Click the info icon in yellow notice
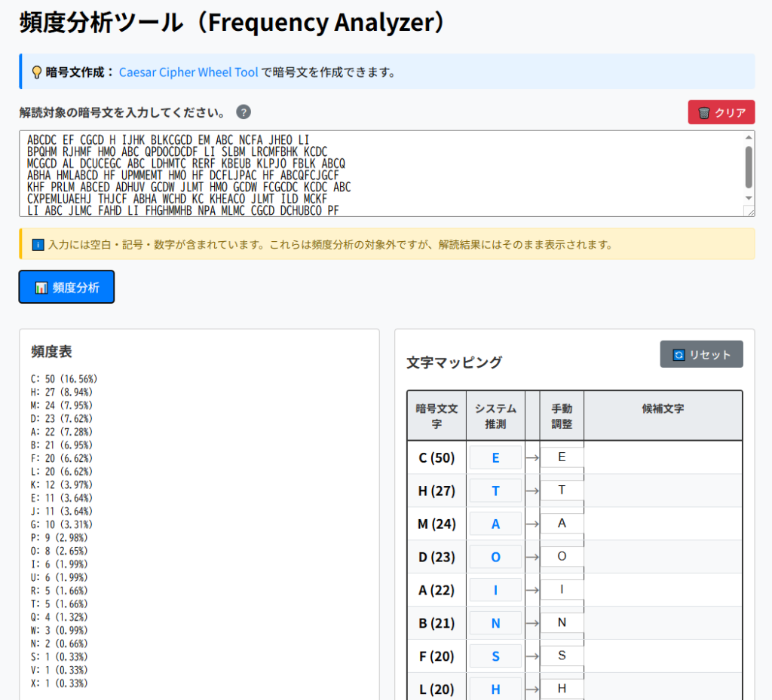Screen dimensions: 772x700 pyautogui.click(x=38, y=245)
